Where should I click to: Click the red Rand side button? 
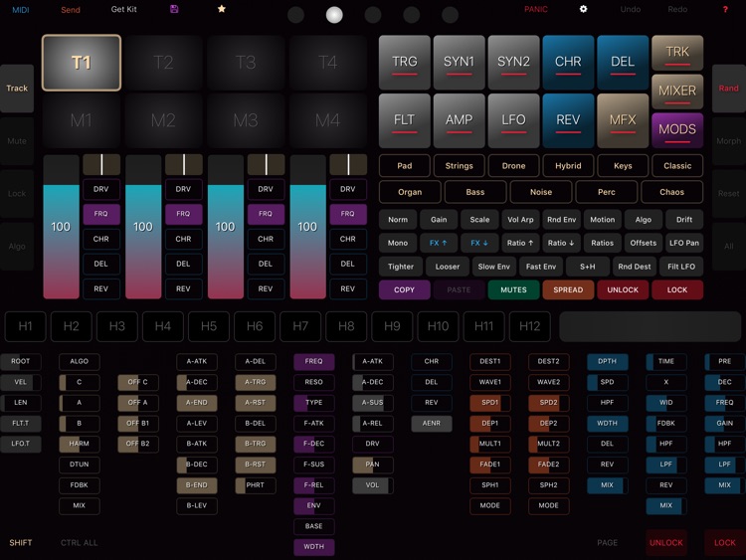[729, 88]
